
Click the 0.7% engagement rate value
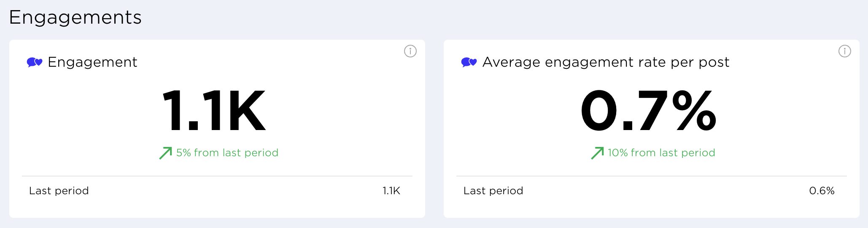tap(648, 111)
